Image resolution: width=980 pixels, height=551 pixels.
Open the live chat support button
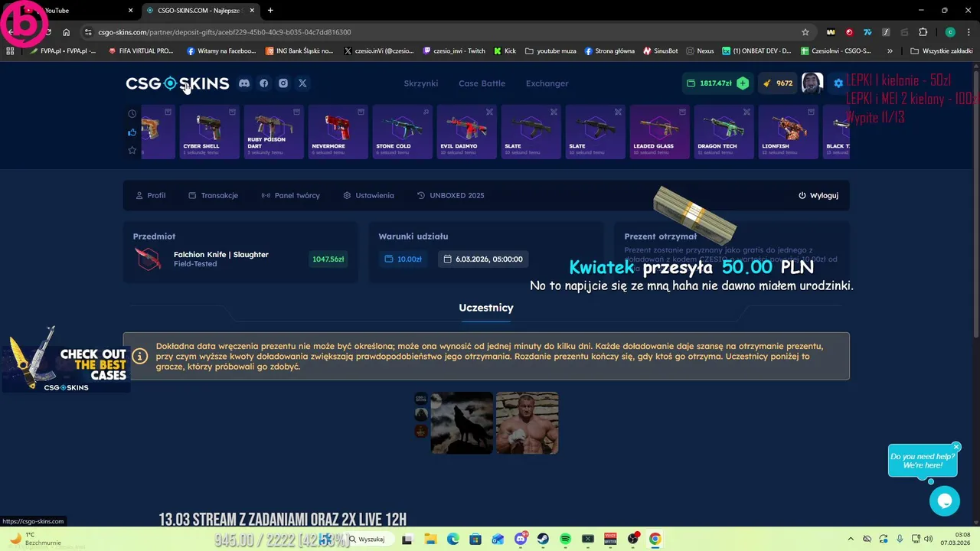point(945,501)
